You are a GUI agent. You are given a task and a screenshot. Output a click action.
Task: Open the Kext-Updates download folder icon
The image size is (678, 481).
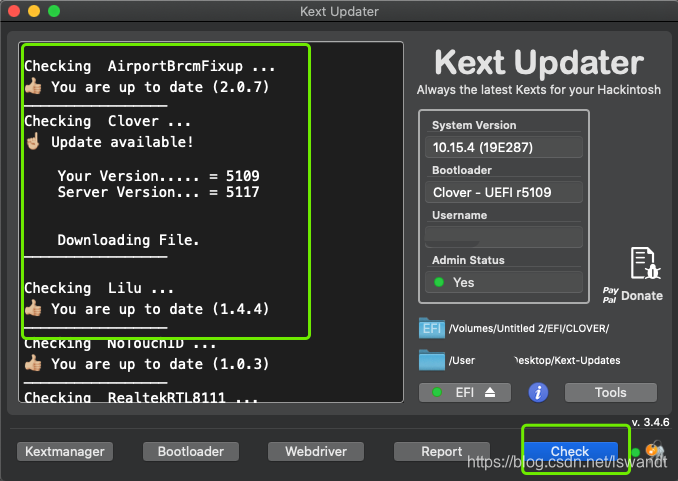click(x=432, y=360)
